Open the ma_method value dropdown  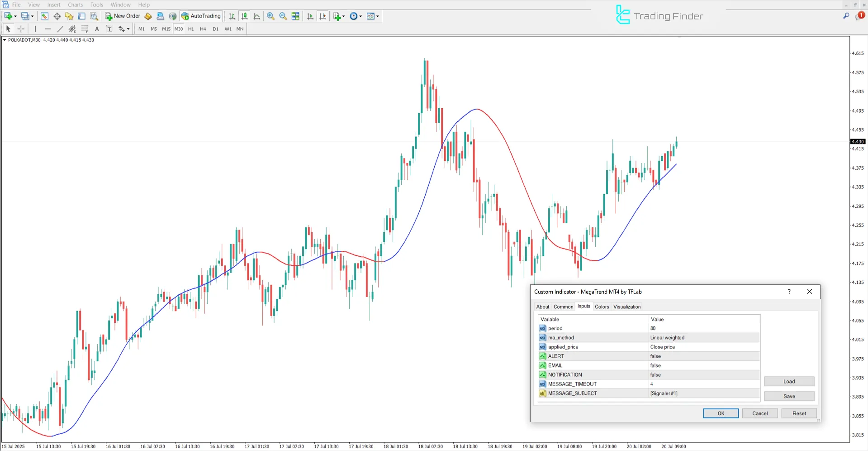click(703, 337)
